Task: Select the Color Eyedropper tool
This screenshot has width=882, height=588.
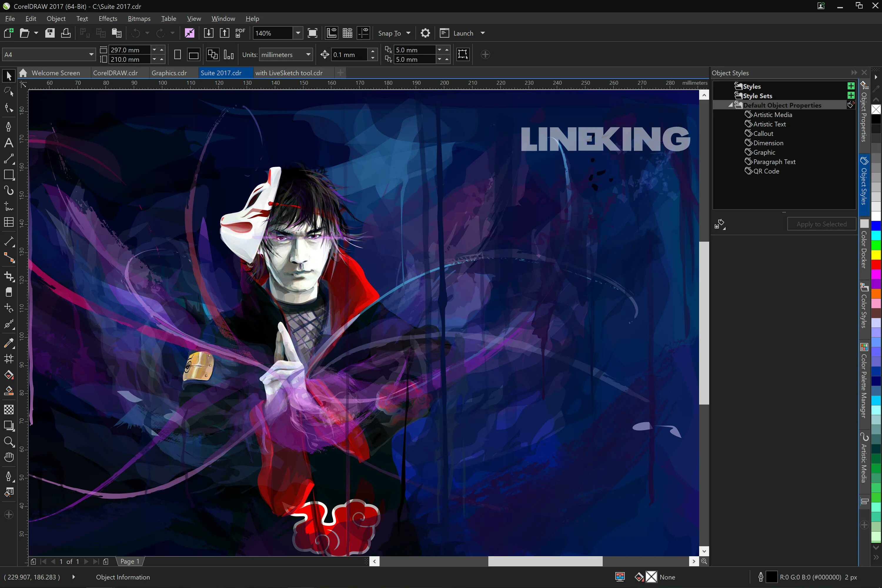Action: click(x=9, y=343)
